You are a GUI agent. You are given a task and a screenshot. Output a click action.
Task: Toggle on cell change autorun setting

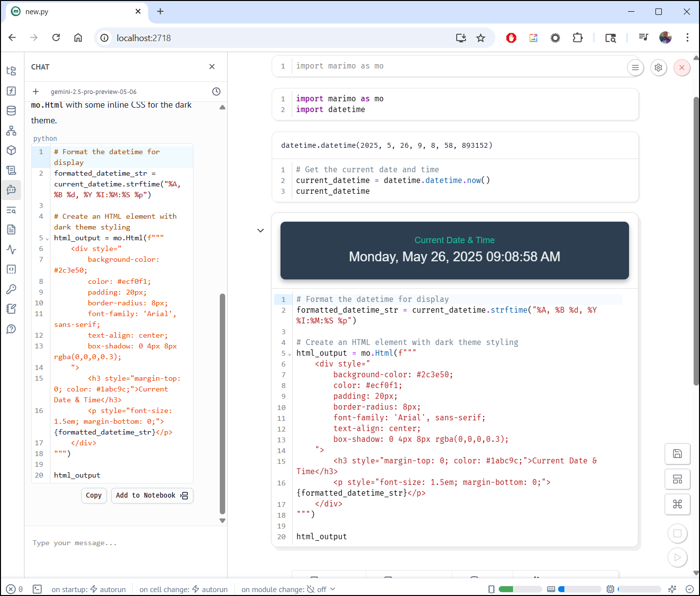pyautogui.click(x=184, y=589)
